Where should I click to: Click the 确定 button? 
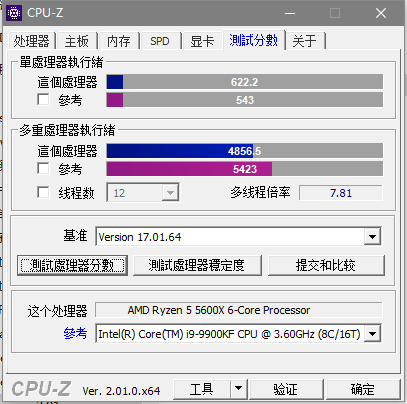coord(363,389)
